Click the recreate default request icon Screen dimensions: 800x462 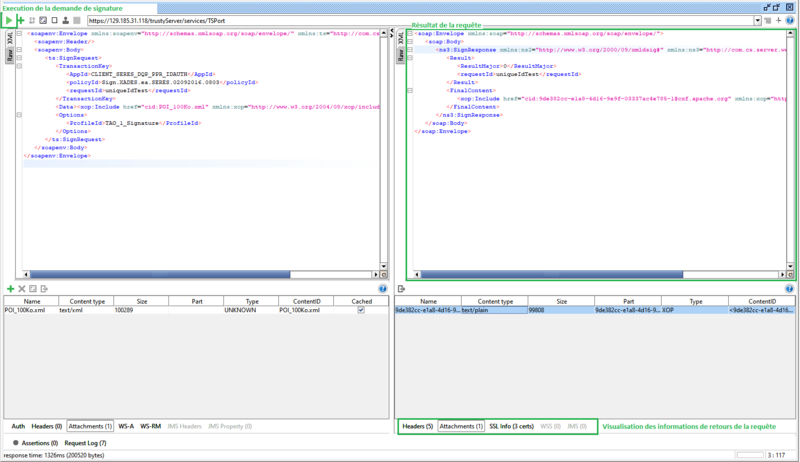43,20
